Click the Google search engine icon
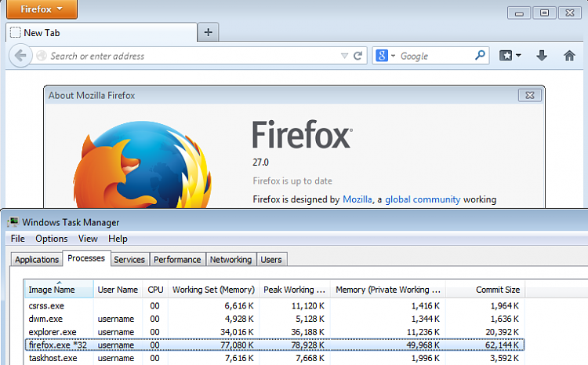The height and width of the screenshot is (365, 588). (x=382, y=56)
